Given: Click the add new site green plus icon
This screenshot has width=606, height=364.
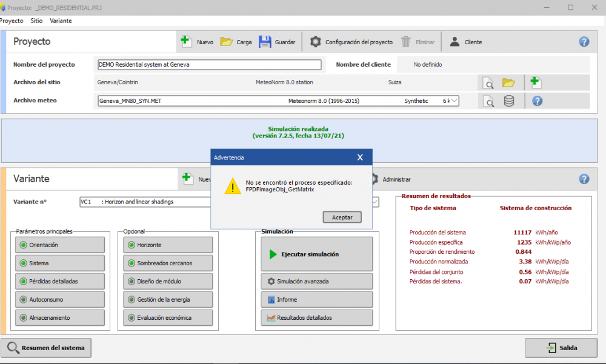Looking at the screenshot, I should 535,82.
